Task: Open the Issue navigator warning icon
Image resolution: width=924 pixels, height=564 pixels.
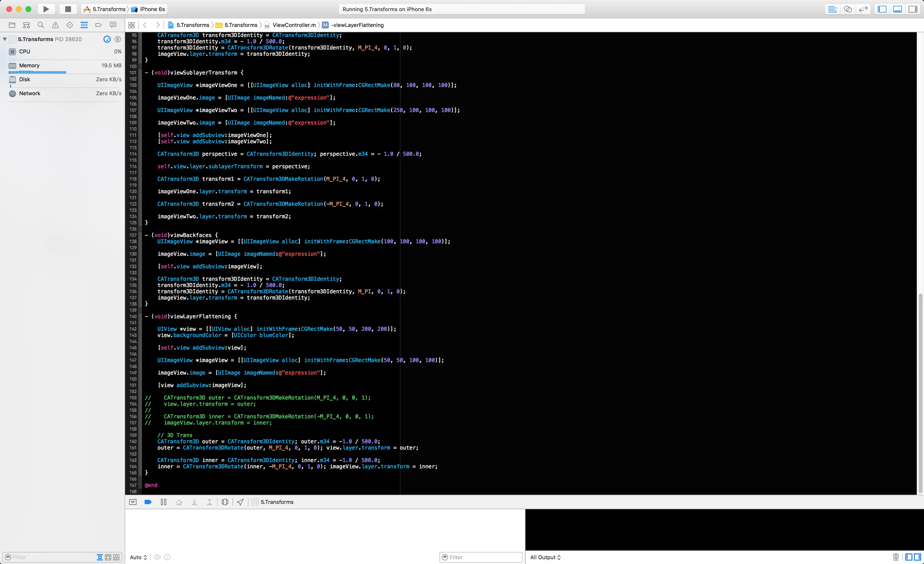Action: (55, 25)
